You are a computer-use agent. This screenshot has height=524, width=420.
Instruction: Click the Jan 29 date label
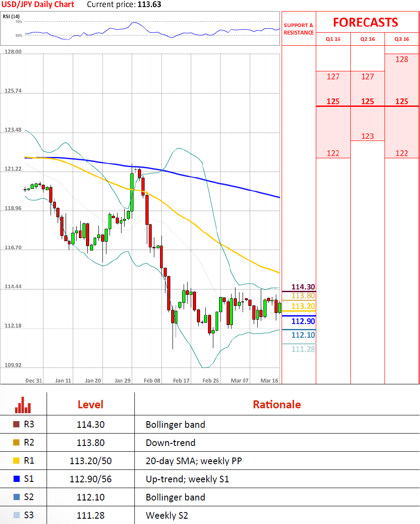122,381
